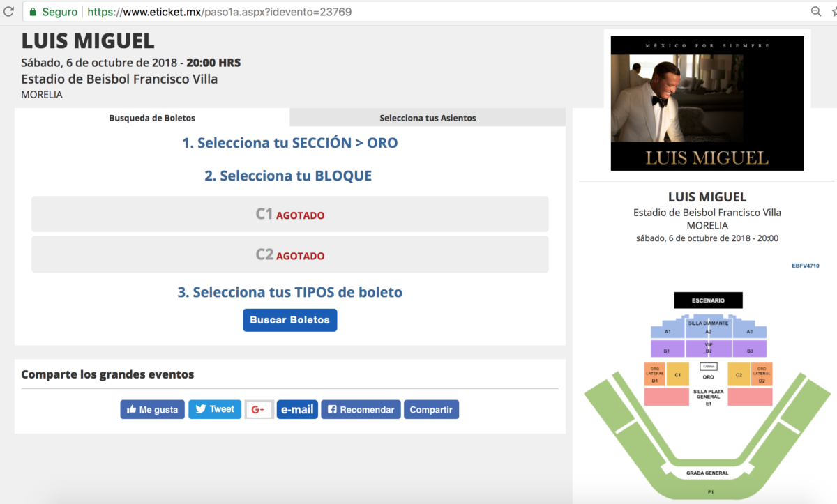This screenshot has height=504, width=837.
Task: Click the CABINA box on the seating map
Action: [x=709, y=366]
